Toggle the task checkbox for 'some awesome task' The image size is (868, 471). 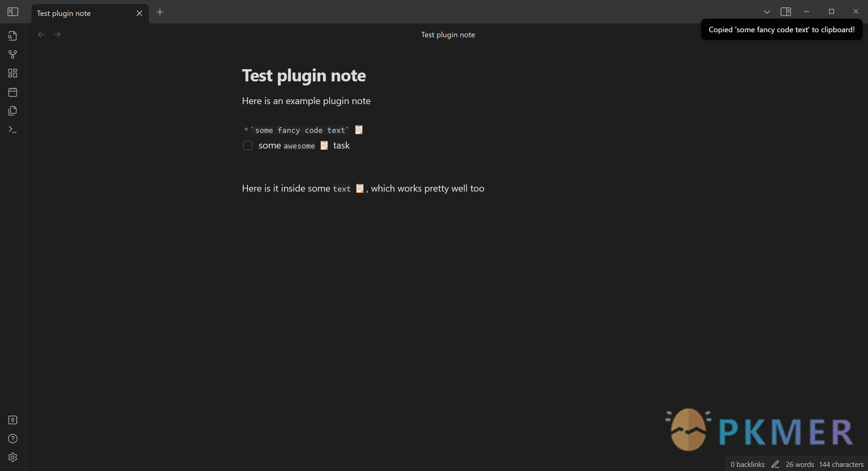248,145
